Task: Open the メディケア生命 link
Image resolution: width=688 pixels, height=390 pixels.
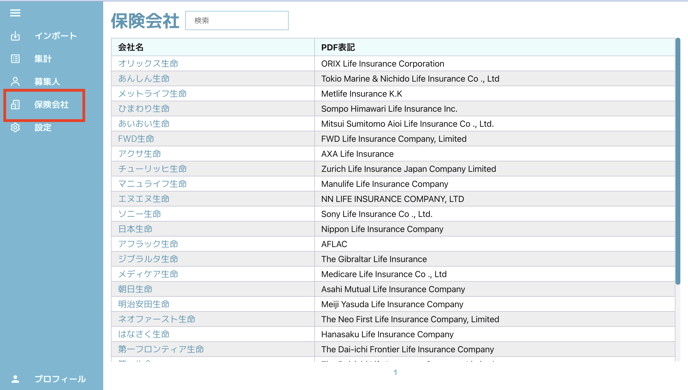Action: pyautogui.click(x=148, y=274)
